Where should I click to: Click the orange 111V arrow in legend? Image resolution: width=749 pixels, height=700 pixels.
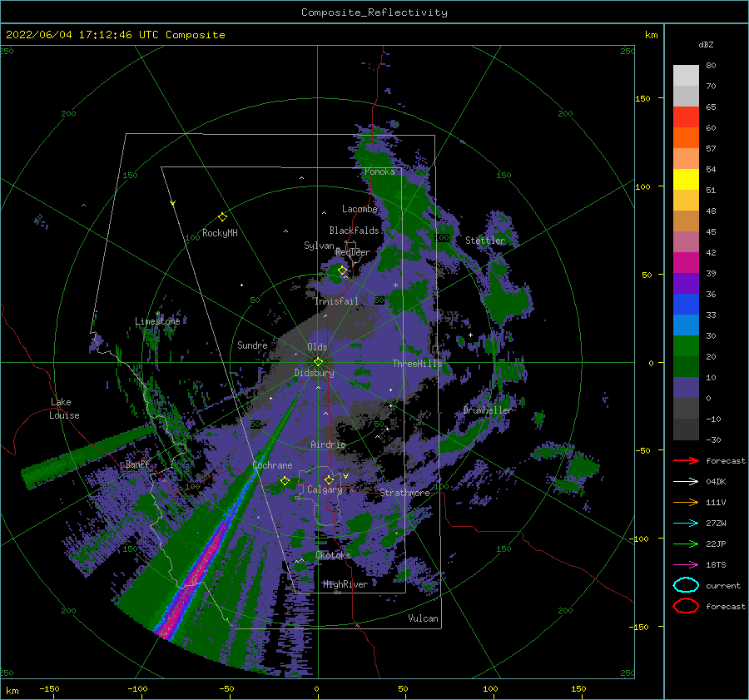686,502
